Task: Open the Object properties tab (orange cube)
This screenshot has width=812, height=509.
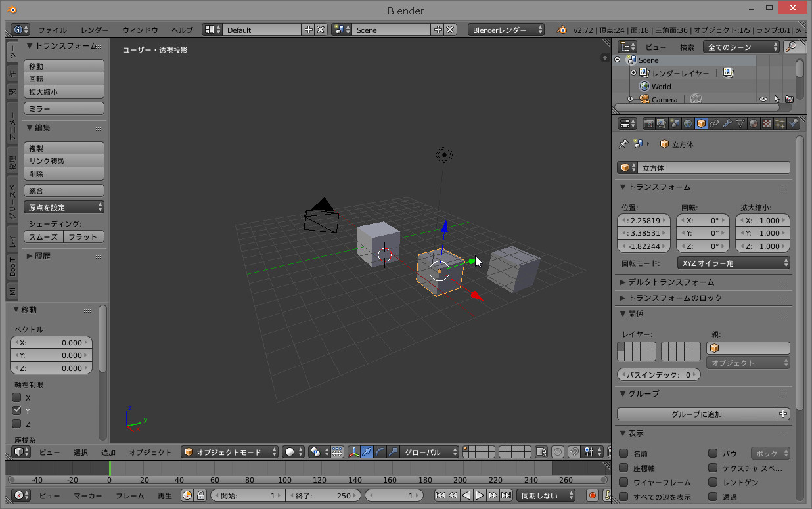Action: (701, 123)
